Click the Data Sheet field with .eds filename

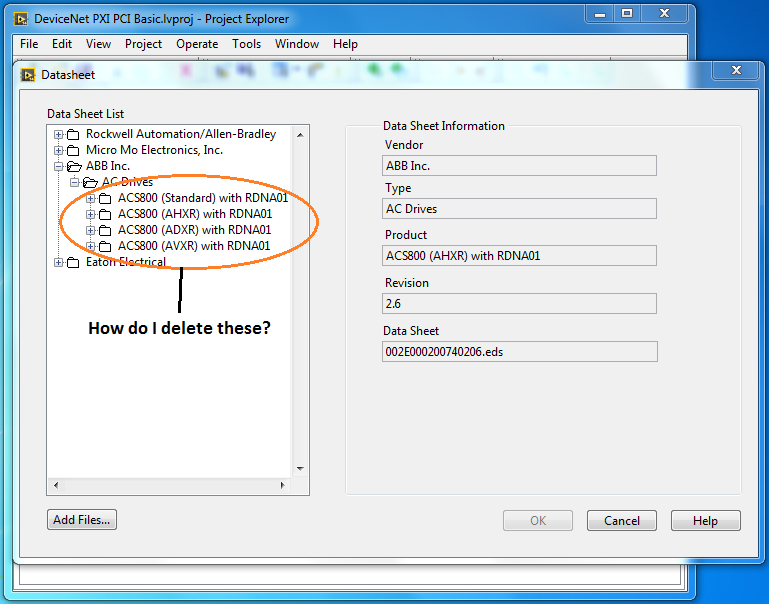point(519,352)
